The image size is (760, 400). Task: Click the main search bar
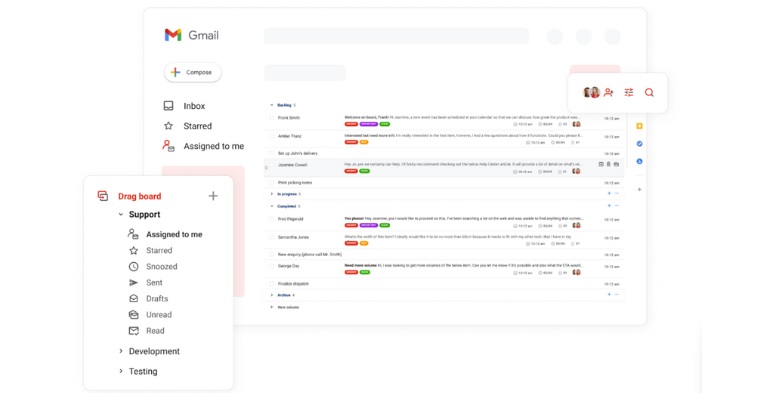(396, 36)
